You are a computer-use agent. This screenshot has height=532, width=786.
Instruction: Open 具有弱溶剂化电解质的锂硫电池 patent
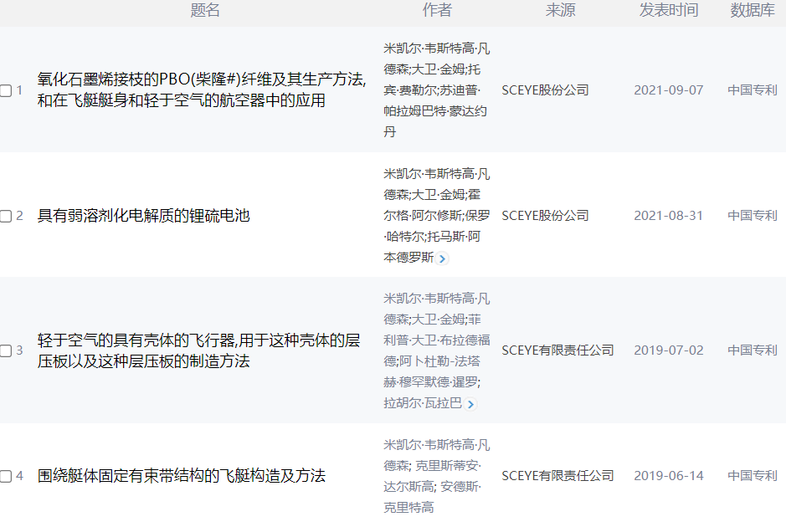[x=143, y=216]
